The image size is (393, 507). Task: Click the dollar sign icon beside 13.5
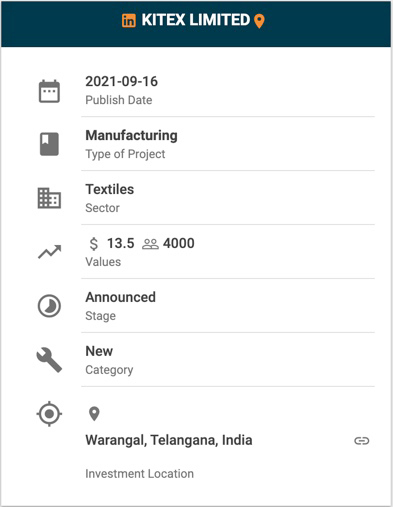94,244
